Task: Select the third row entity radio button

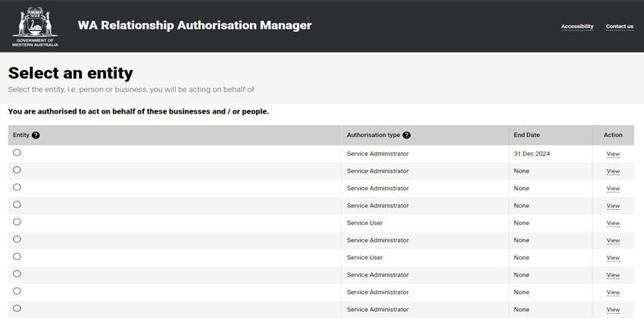Action: (x=17, y=187)
